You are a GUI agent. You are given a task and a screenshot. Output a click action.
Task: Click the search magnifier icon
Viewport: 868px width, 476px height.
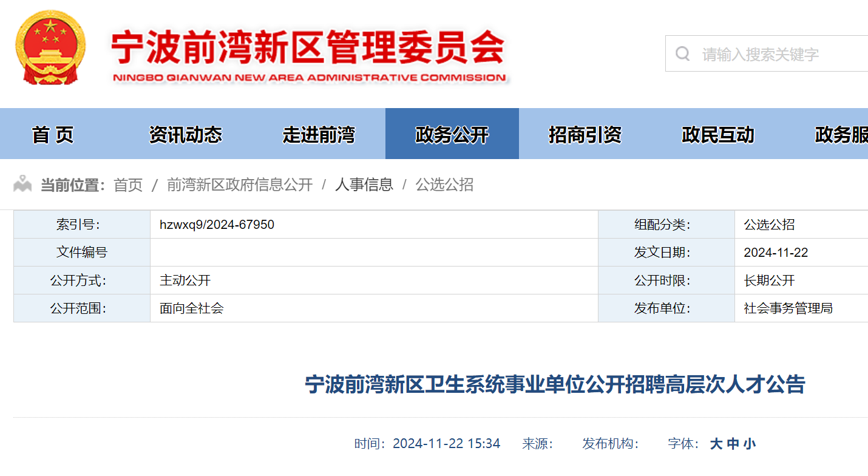click(683, 54)
